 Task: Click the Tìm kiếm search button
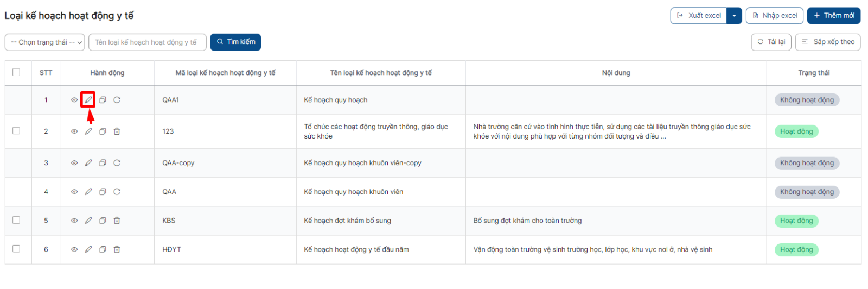pos(235,42)
